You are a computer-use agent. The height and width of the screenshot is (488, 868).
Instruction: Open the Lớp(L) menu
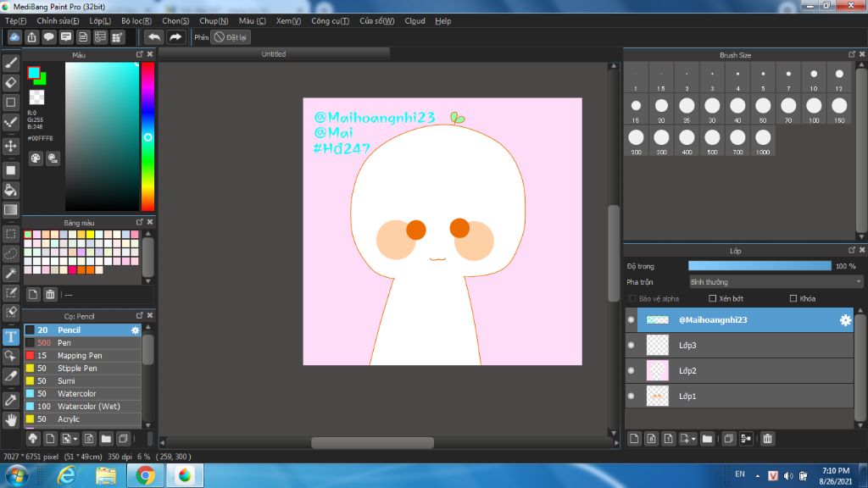click(x=100, y=21)
